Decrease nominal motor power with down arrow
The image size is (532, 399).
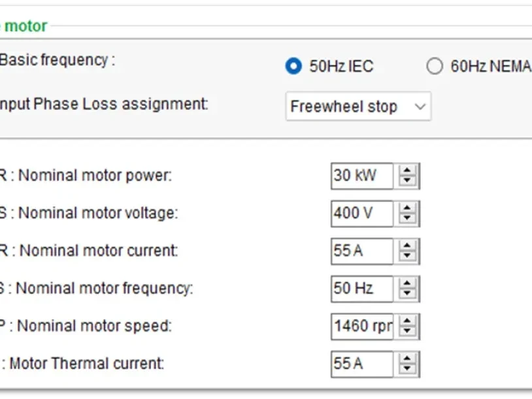[408, 181]
